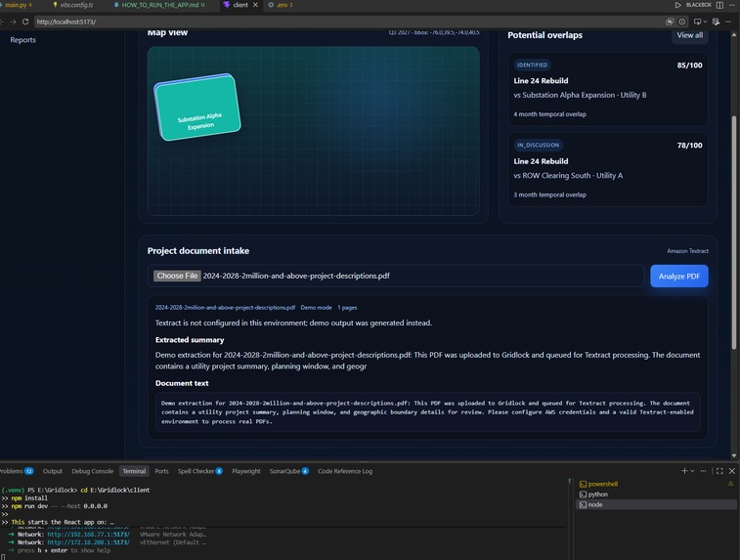This screenshot has width=740, height=560.
Task: Click the powershell warning triangle icon
Action: click(x=730, y=484)
